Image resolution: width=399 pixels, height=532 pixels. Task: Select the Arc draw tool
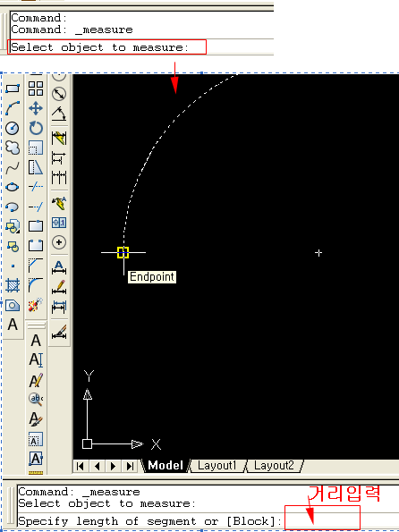(x=13, y=108)
